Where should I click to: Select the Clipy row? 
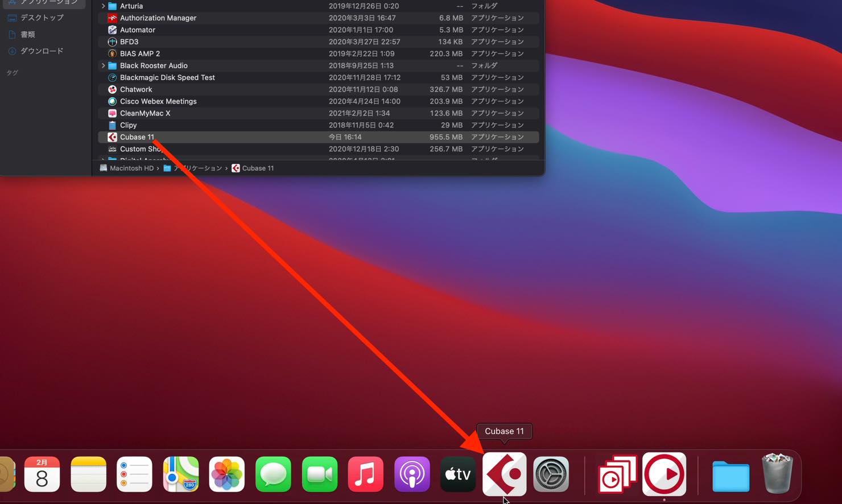[318, 125]
